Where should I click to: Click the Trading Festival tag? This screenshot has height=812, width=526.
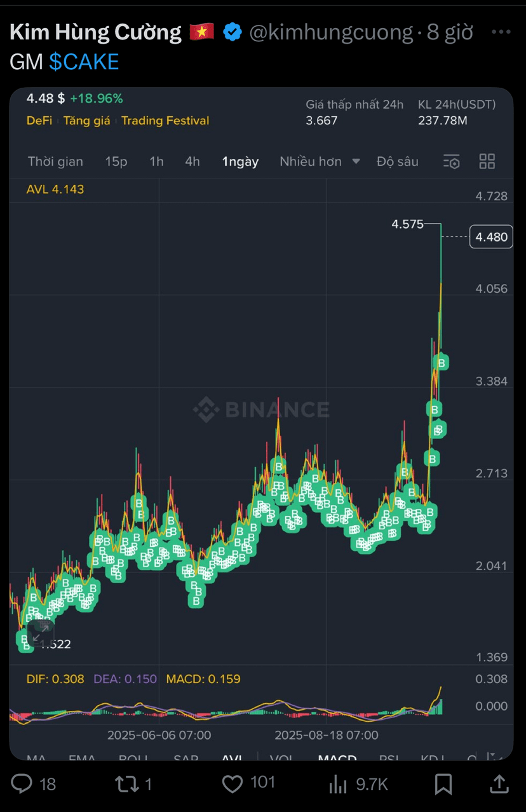pos(165,121)
